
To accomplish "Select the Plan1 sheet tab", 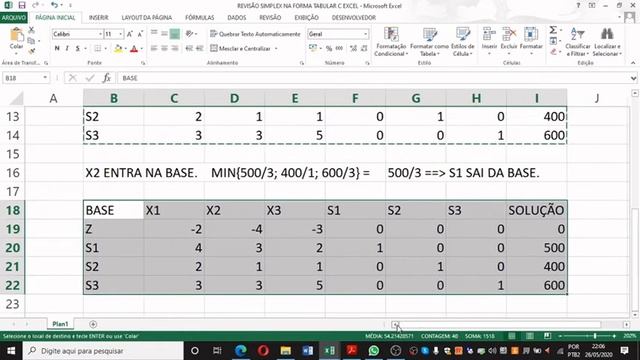I will point(60,324).
